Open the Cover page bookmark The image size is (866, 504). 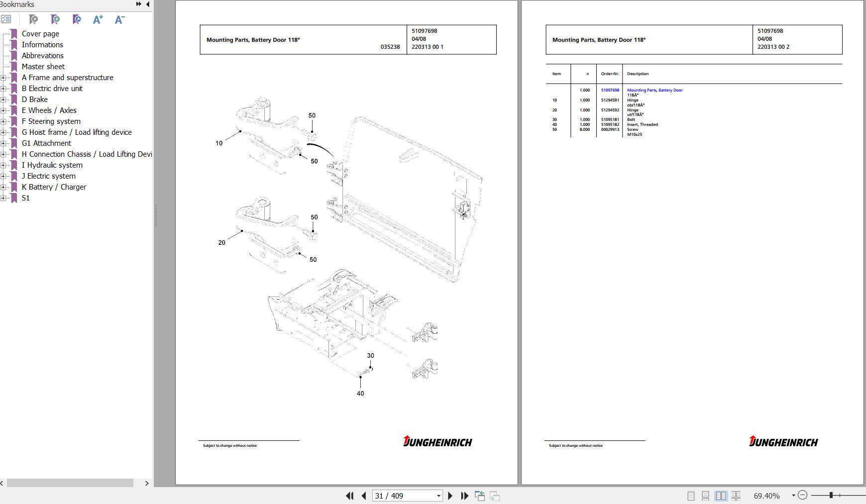pos(40,34)
